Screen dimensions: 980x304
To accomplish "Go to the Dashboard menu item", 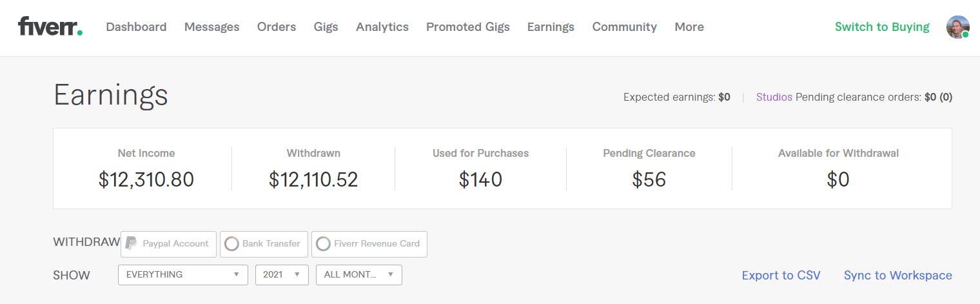I will coord(136,27).
